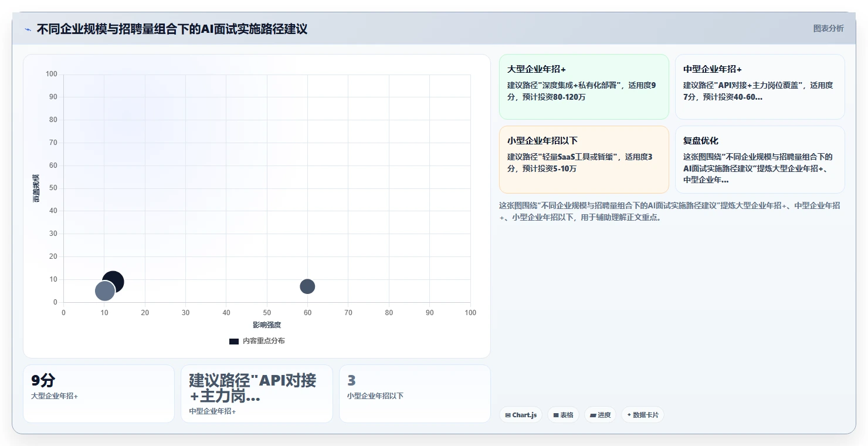Click 大型企业年招+ label under 9分
This screenshot has width=868, height=446.
(55, 396)
